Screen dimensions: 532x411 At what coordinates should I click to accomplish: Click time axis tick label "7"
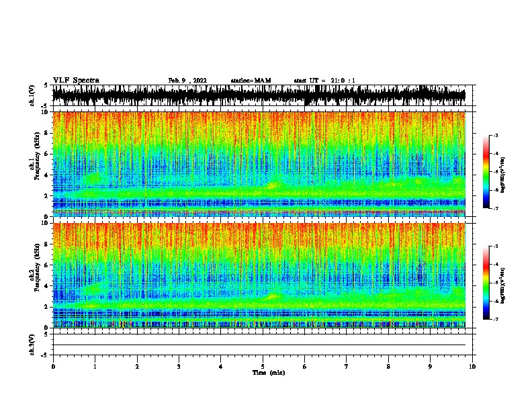click(x=347, y=366)
